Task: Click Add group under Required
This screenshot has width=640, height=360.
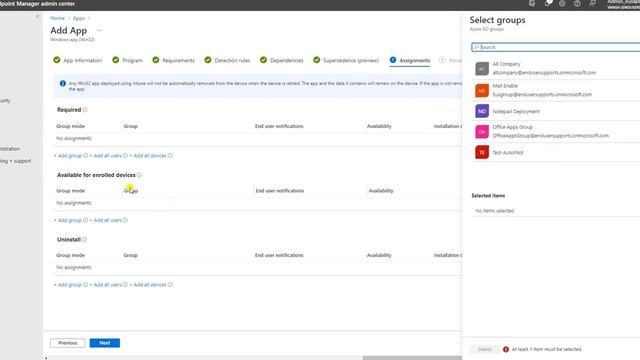Action: pos(68,156)
